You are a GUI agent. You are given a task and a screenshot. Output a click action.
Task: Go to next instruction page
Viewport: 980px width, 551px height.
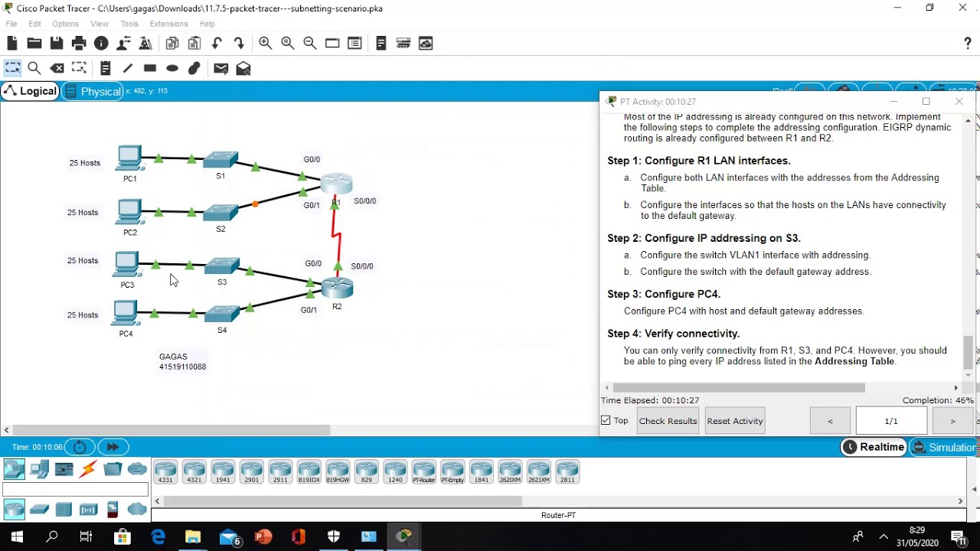pos(952,421)
